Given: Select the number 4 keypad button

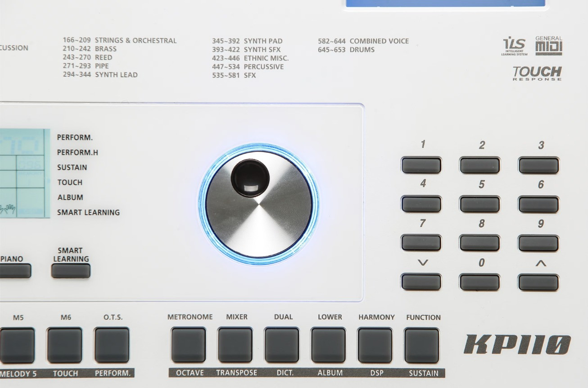Looking at the screenshot, I should (421, 204).
